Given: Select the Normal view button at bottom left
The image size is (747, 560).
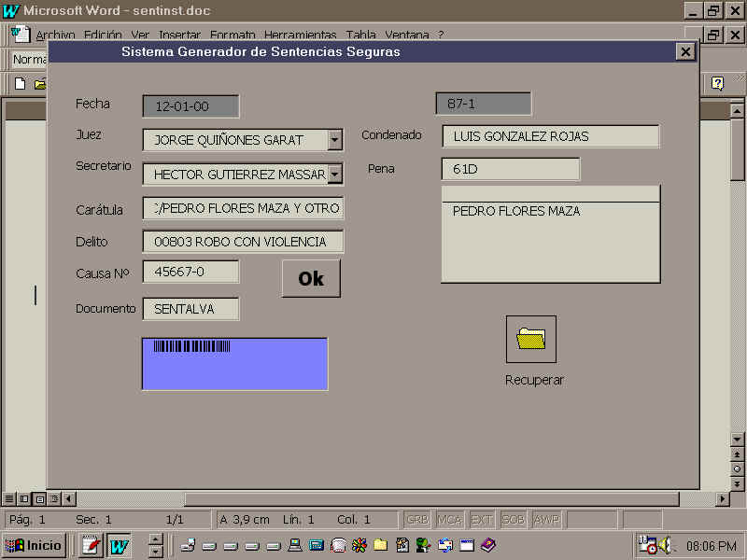Looking at the screenshot, I should [x=9, y=499].
